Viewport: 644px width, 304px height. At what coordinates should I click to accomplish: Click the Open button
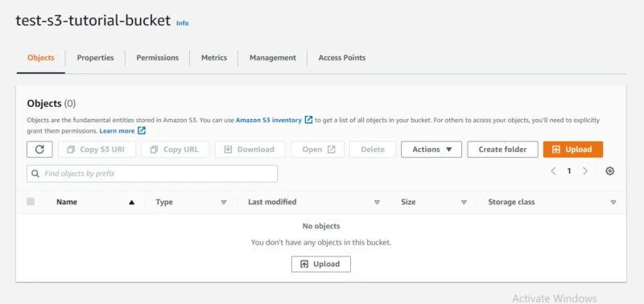point(317,150)
